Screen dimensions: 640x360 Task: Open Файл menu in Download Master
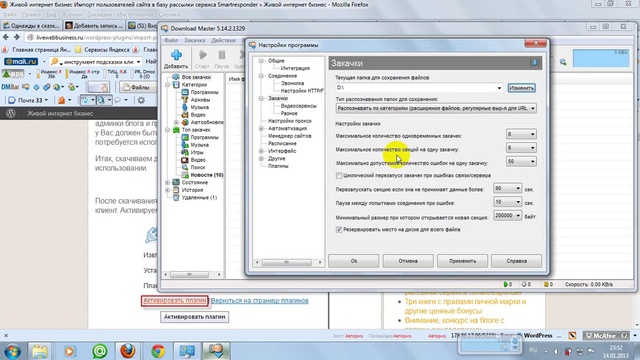[171, 40]
